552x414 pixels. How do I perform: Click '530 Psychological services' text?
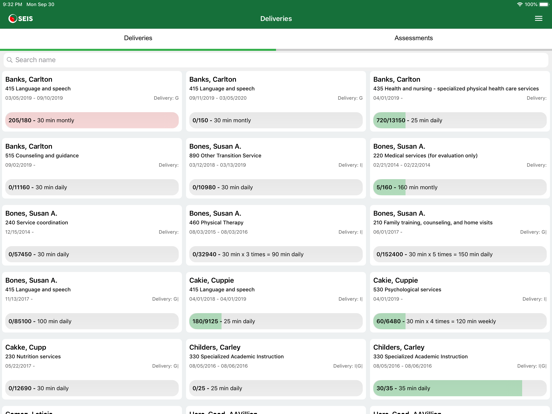click(407, 289)
